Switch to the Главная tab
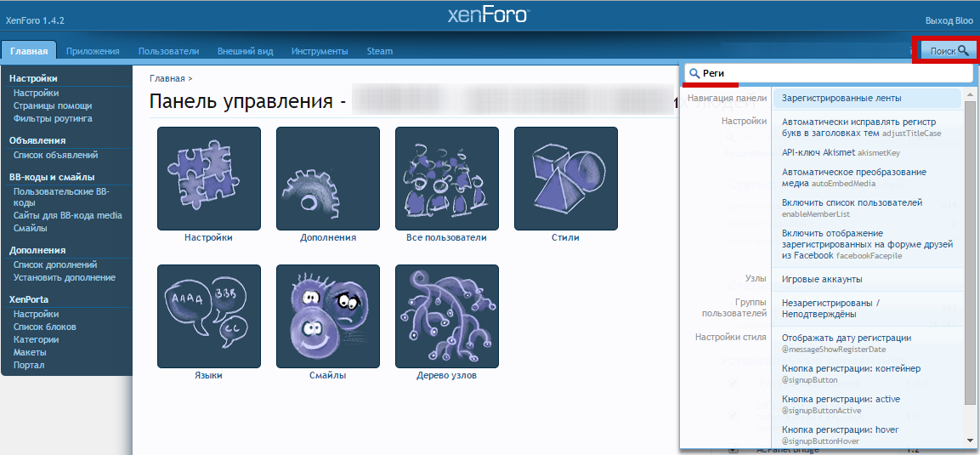The width and height of the screenshot is (980, 455). point(29,51)
